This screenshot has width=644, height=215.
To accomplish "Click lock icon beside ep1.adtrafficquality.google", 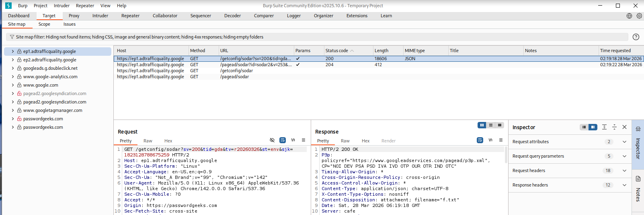I will pyautogui.click(x=19, y=51).
